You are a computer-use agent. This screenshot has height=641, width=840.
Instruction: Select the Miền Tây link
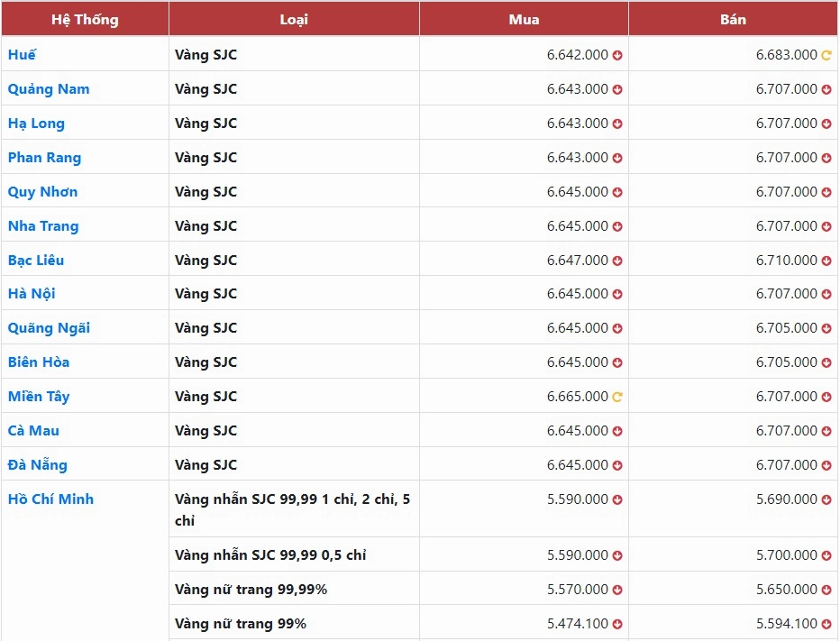[x=39, y=397]
